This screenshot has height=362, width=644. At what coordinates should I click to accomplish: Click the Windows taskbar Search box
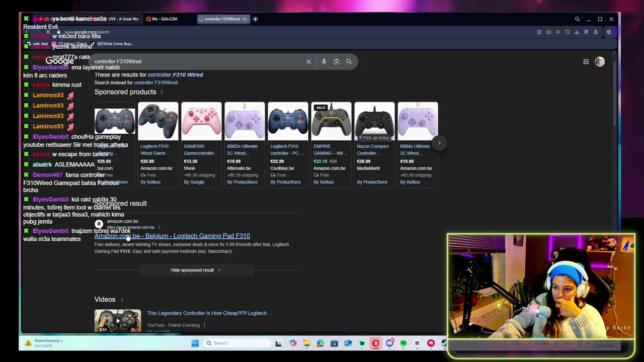coord(236,343)
